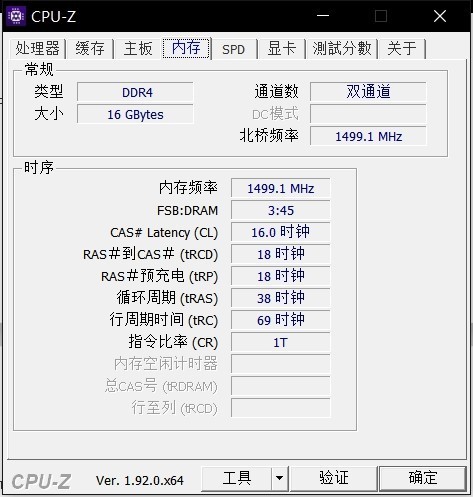Click the 确定 button
Image resolution: width=473 pixels, height=497 pixels.
(x=423, y=479)
